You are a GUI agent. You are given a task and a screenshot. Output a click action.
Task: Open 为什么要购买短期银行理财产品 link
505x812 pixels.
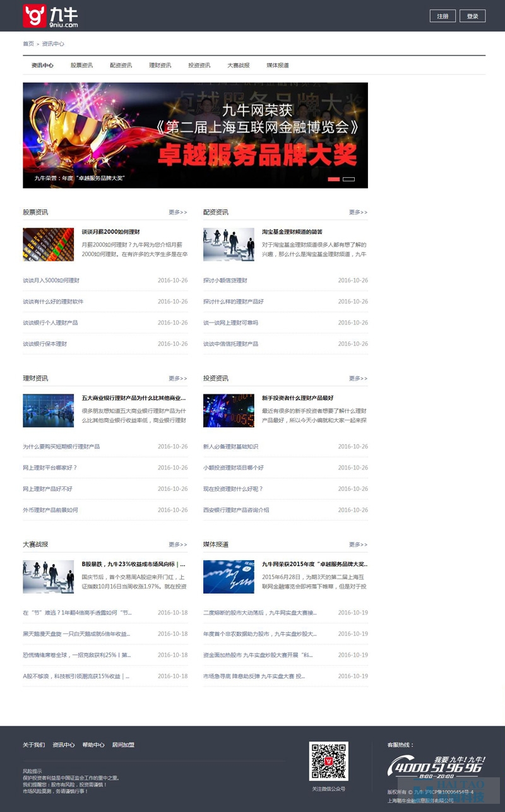point(61,447)
